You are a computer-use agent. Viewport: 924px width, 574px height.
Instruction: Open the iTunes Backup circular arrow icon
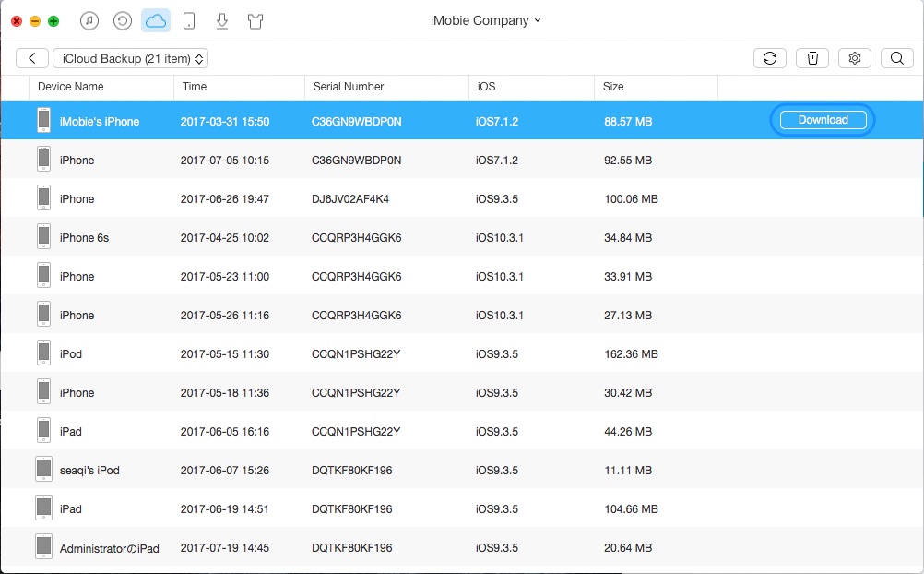coord(123,20)
